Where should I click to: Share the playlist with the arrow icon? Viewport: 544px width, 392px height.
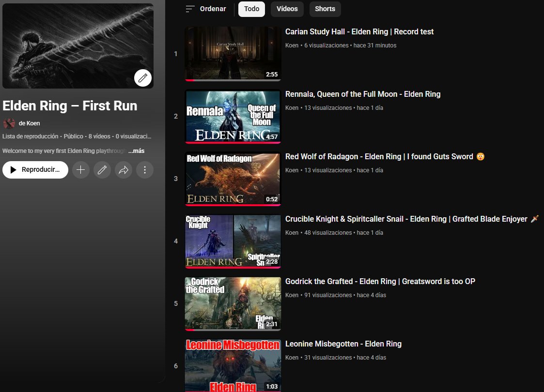point(124,170)
